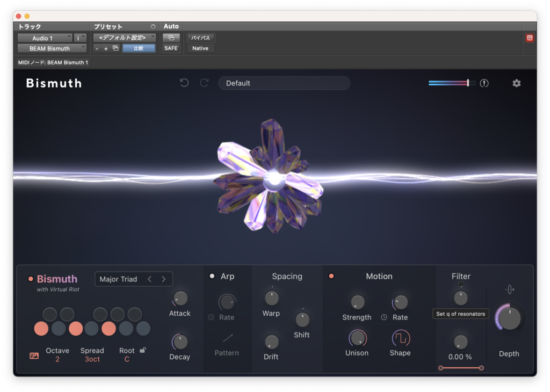
Task: Toggle the C-sharp upper-row key
Action: [x=49, y=314]
